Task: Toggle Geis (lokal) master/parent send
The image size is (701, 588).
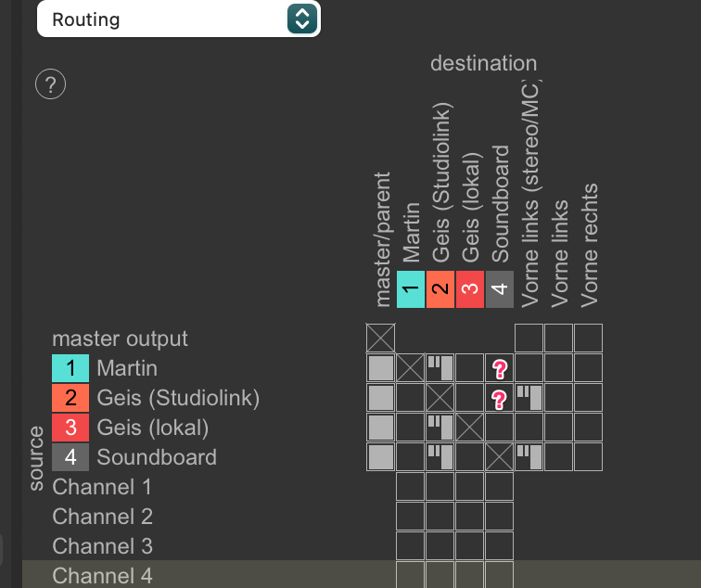Action: click(x=381, y=428)
